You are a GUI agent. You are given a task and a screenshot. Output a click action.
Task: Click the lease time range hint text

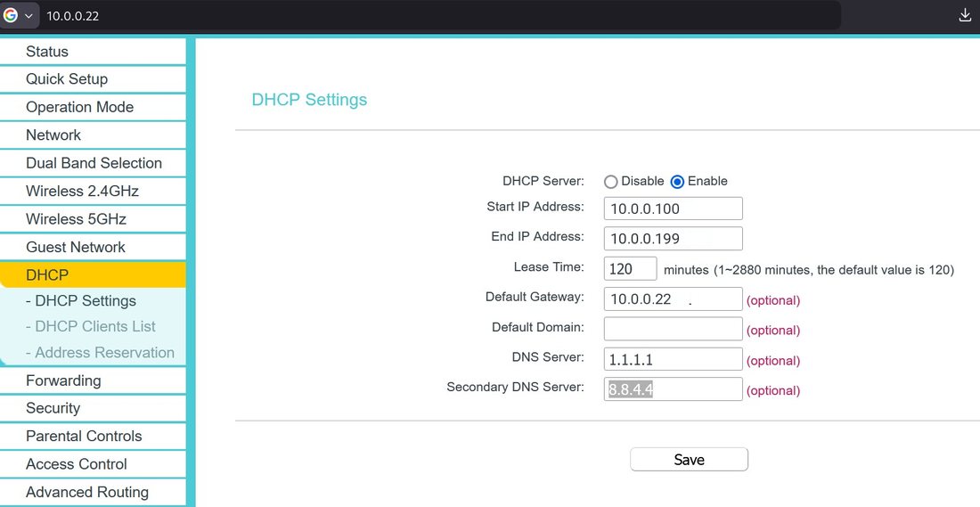pyautogui.click(x=809, y=270)
